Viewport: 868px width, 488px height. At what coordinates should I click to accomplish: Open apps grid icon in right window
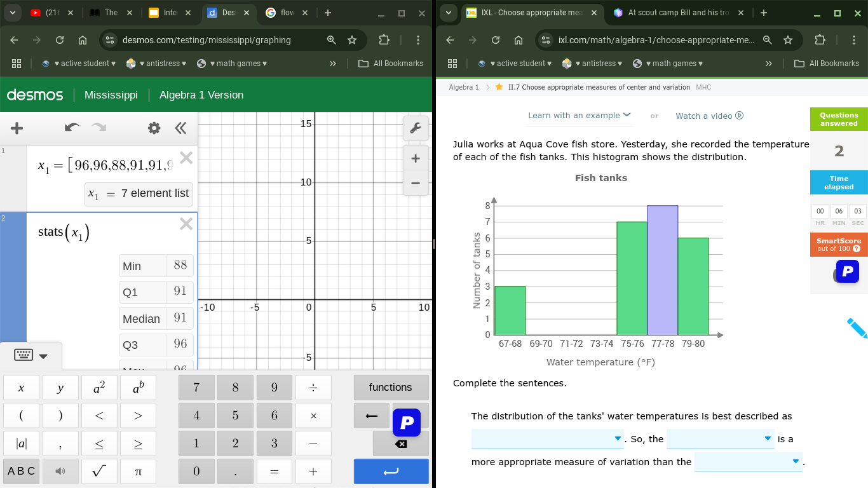[x=452, y=64]
